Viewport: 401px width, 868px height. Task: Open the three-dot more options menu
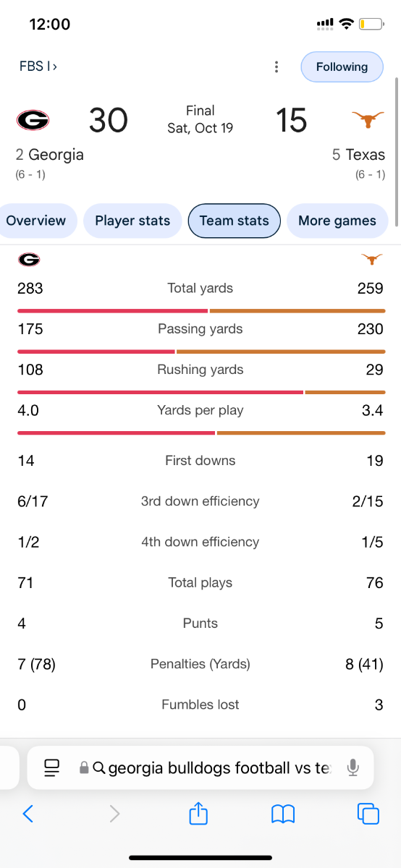[277, 67]
